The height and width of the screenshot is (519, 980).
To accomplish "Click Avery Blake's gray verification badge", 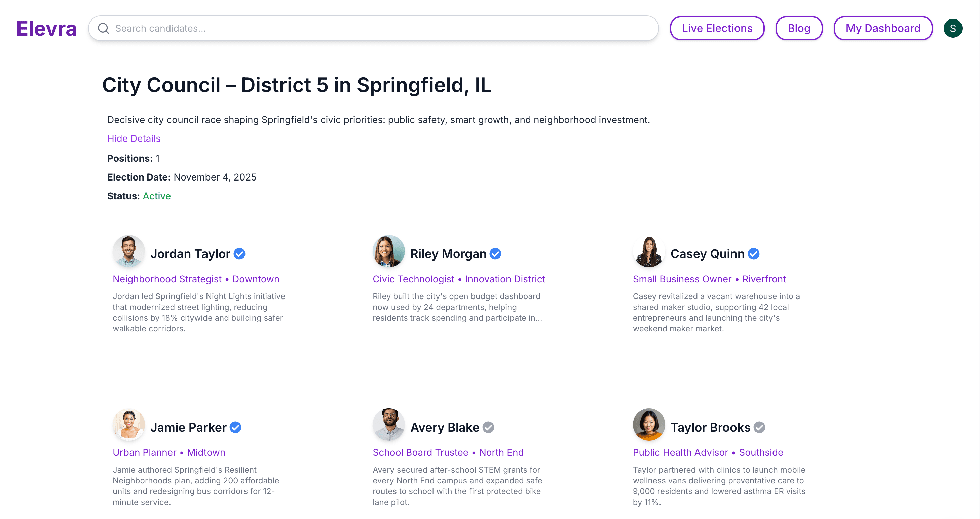I will click(488, 427).
